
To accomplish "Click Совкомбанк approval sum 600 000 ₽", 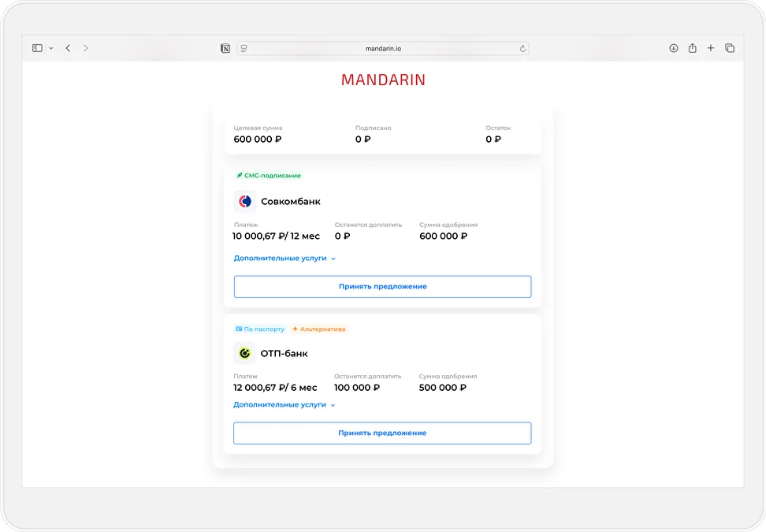I will (x=443, y=236).
